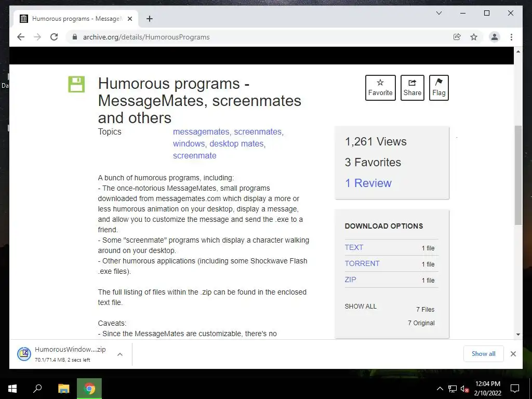Open the screenmates topic link

pyautogui.click(x=258, y=131)
